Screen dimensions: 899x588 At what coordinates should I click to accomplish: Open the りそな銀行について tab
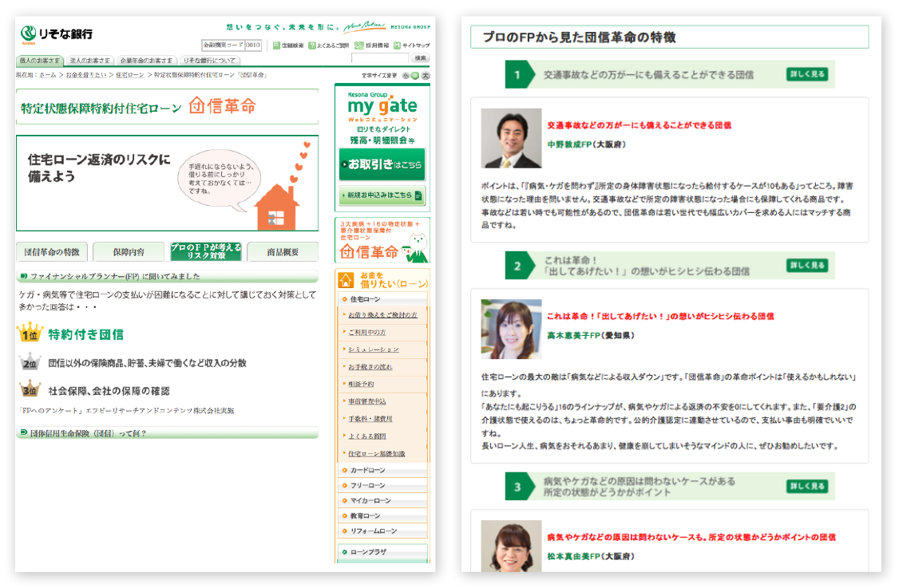click(209, 60)
